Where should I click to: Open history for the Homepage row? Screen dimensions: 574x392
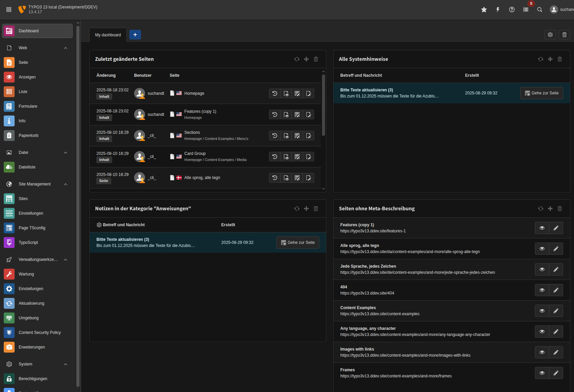click(275, 93)
